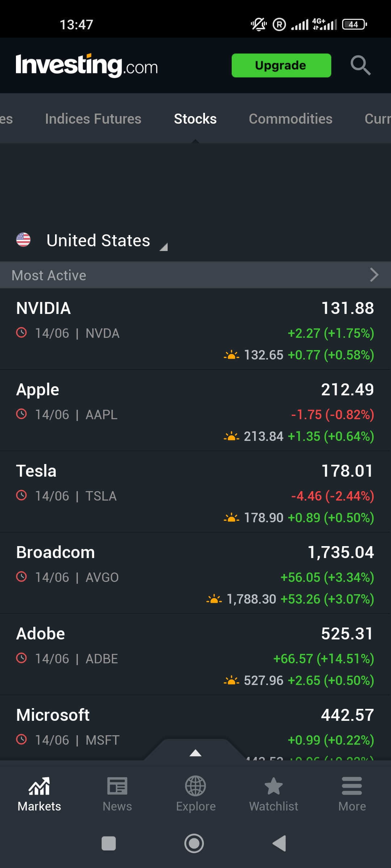View the Adobe stock details
This screenshot has width=391, height=868.
(x=195, y=655)
